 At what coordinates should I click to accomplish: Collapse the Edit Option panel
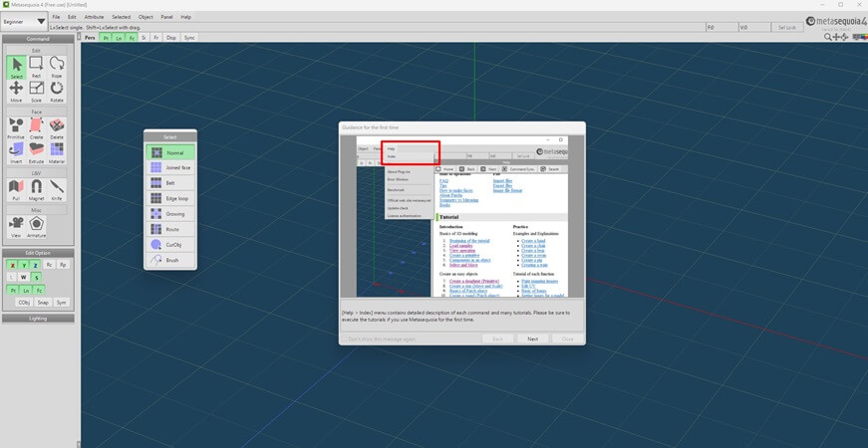(x=38, y=253)
